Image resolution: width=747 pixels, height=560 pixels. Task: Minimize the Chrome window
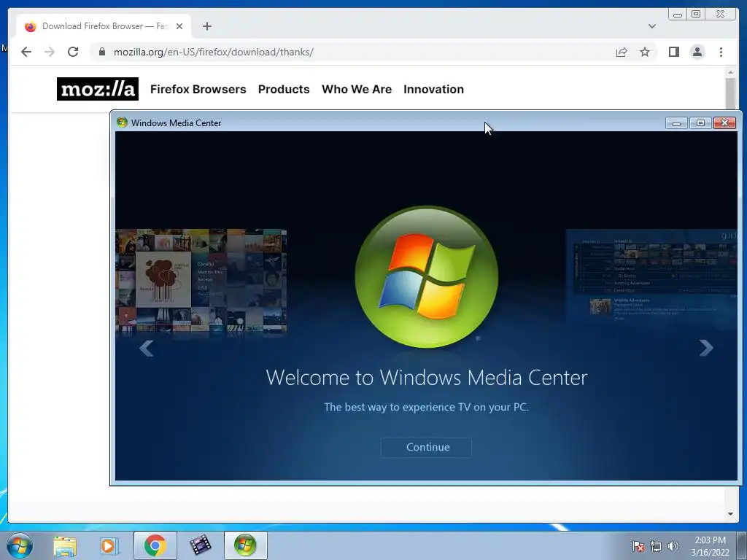(678, 15)
